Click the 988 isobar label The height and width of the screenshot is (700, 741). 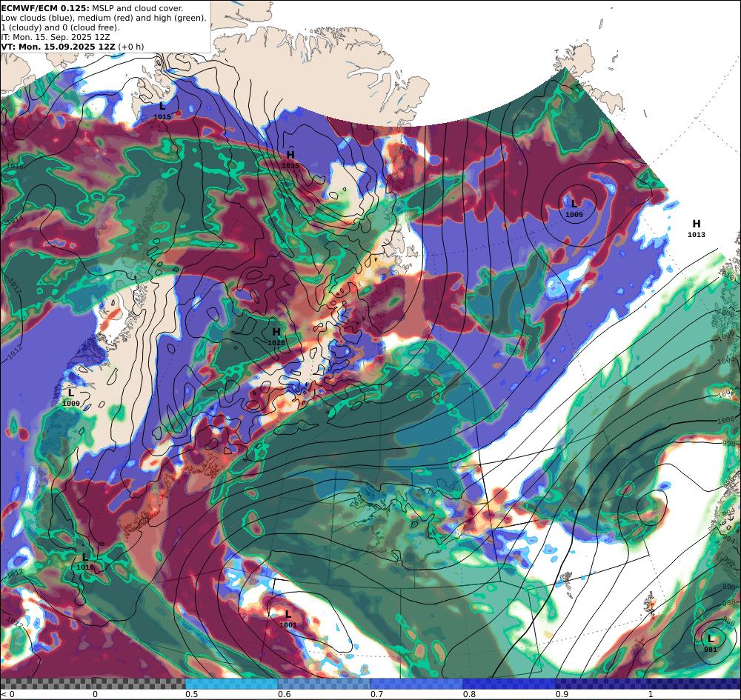(x=730, y=602)
